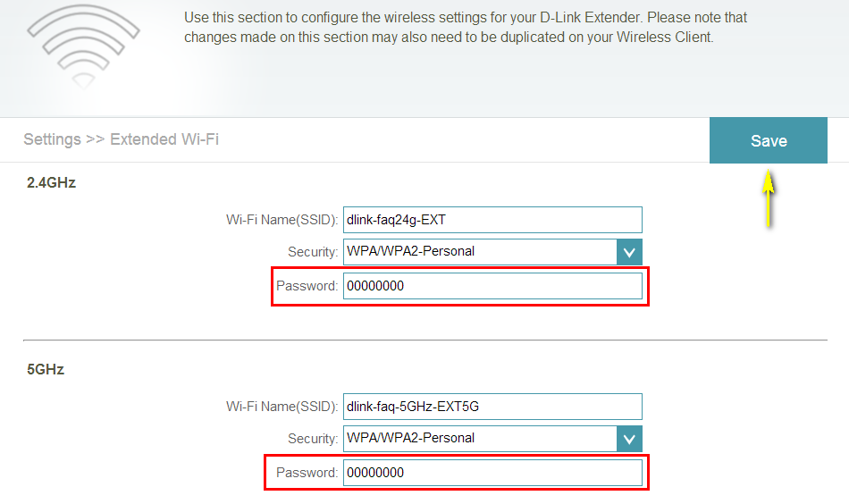This screenshot has width=849, height=504.
Task: Click the Wi-Fi Name(SSID) label under 5GHz
Action: tap(282, 407)
